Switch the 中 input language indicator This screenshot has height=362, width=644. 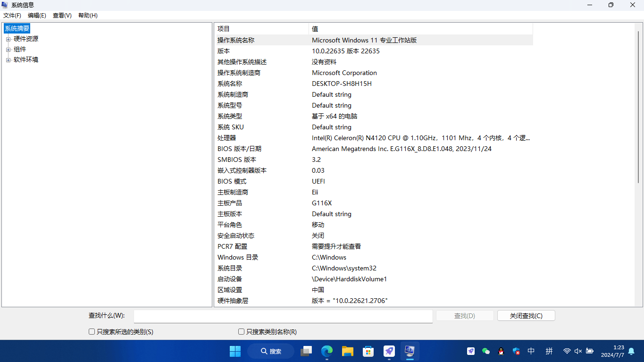pos(531,351)
